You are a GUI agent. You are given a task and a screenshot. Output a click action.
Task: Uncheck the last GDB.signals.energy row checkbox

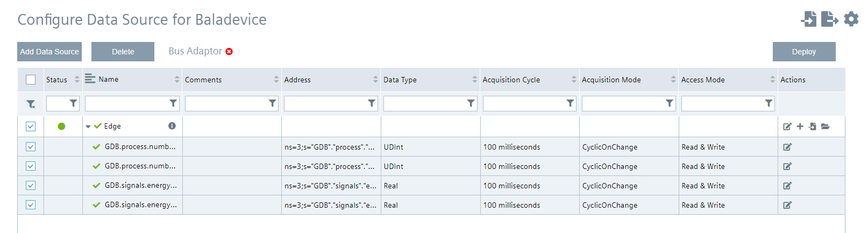click(x=31, y=205)
